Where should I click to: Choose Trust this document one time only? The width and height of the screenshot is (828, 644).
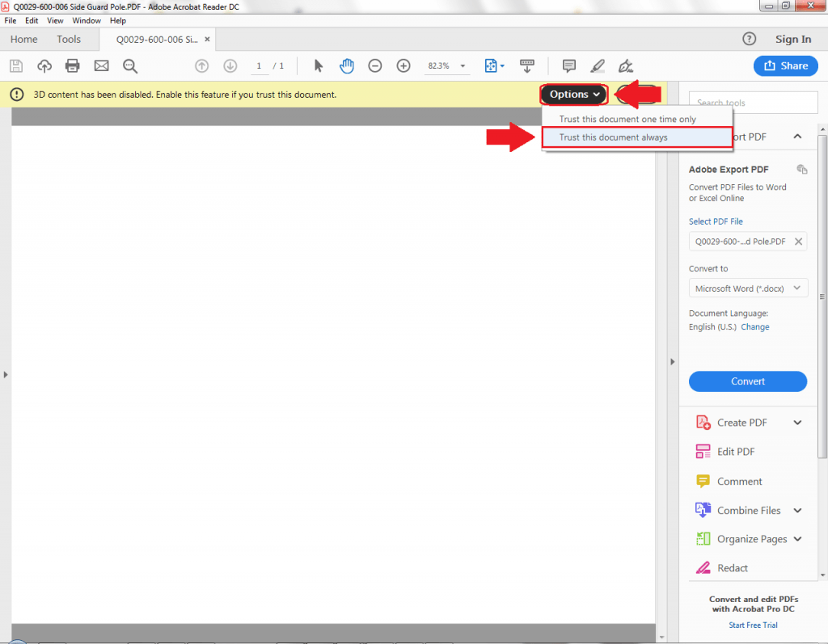click(637, 118)
